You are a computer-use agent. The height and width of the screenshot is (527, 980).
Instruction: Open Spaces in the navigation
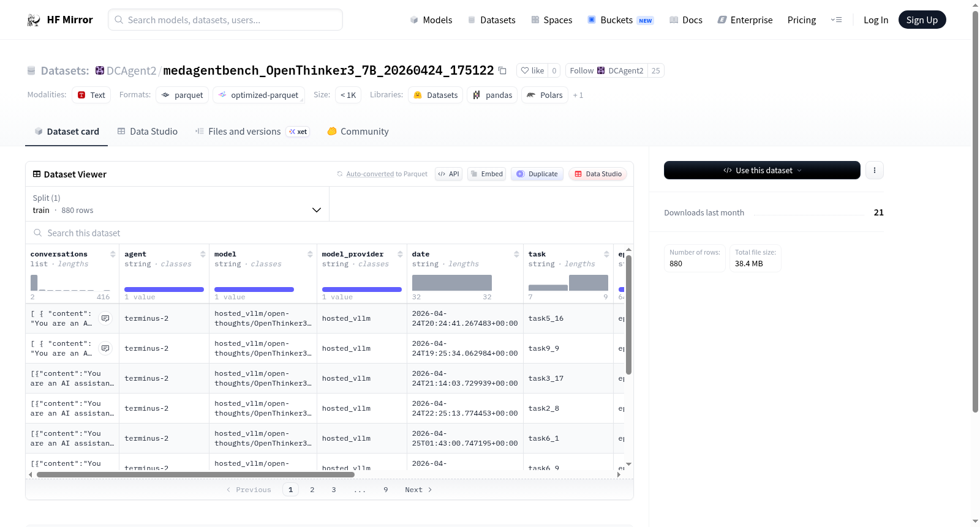[x=551, y=20]
